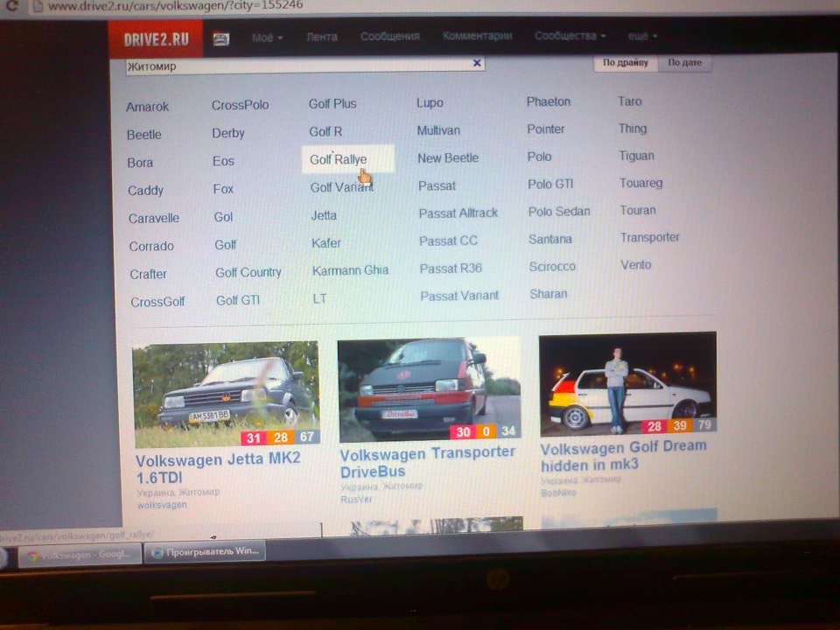Select the Transporter model link
The width and height of the screenshot is (840, 630).
649,237
